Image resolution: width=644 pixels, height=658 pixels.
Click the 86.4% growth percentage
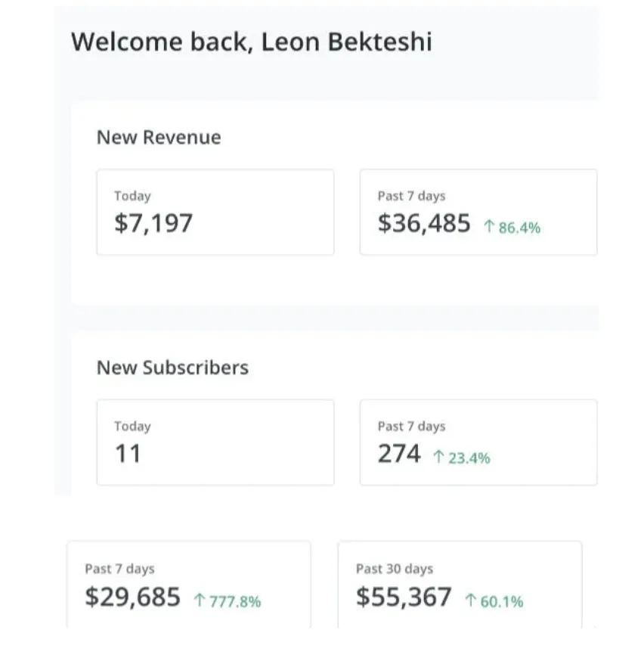(x=519, y=227)
